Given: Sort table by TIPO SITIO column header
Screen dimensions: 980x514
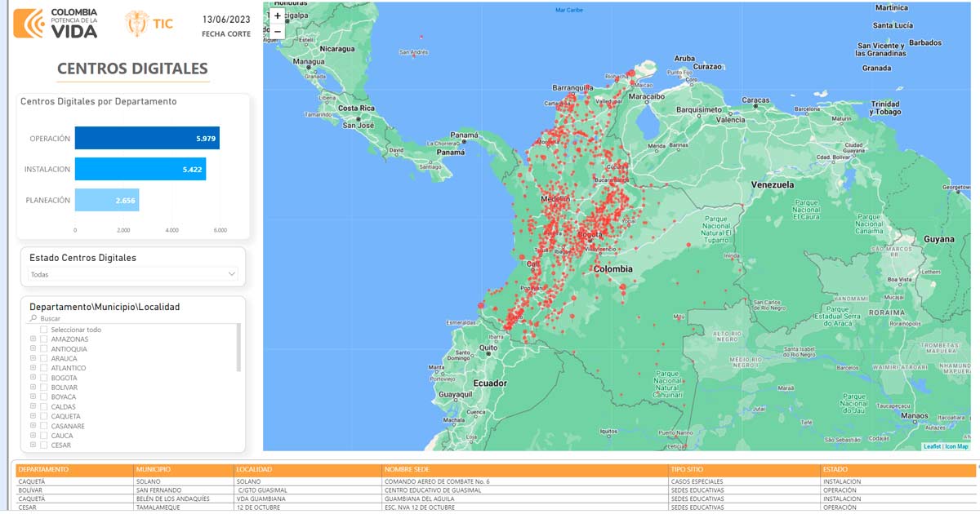Looking at the screenshot, I should pos(744,470).
